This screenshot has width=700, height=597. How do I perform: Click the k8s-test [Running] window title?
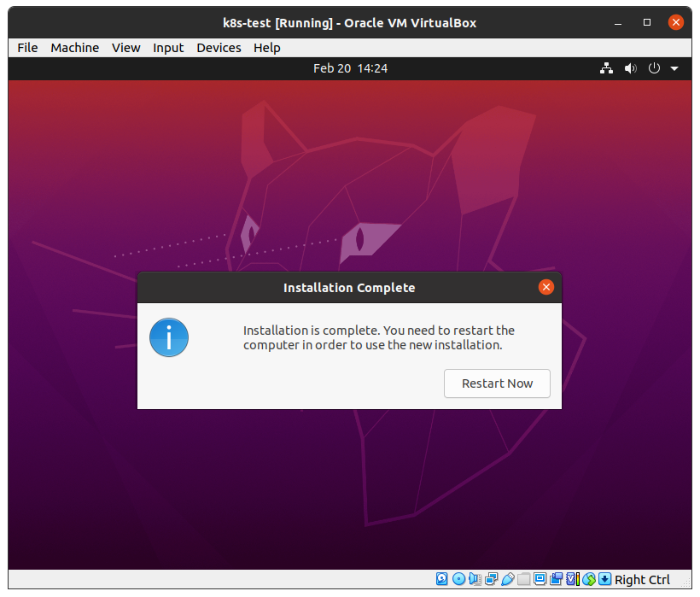click(349, 23)
